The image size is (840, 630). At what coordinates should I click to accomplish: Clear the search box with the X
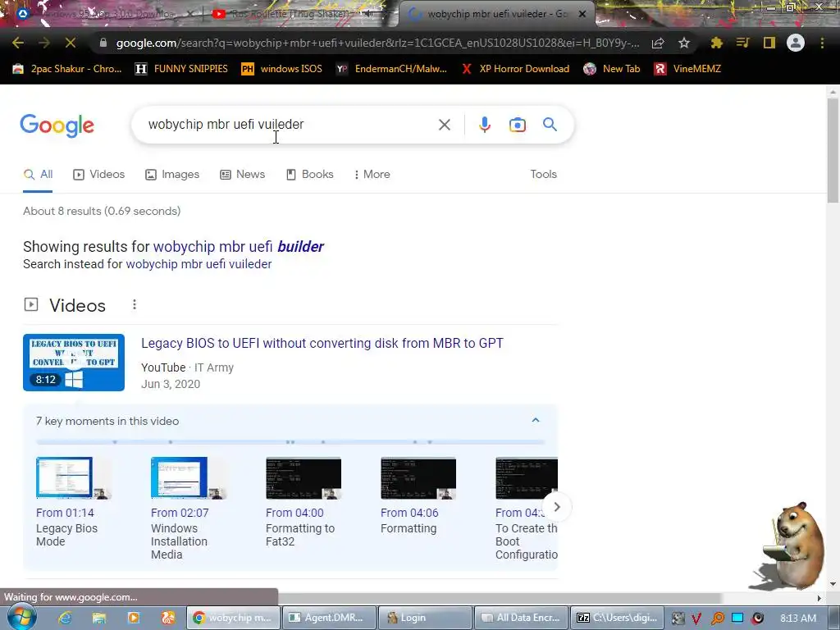[x=444, y=125]
